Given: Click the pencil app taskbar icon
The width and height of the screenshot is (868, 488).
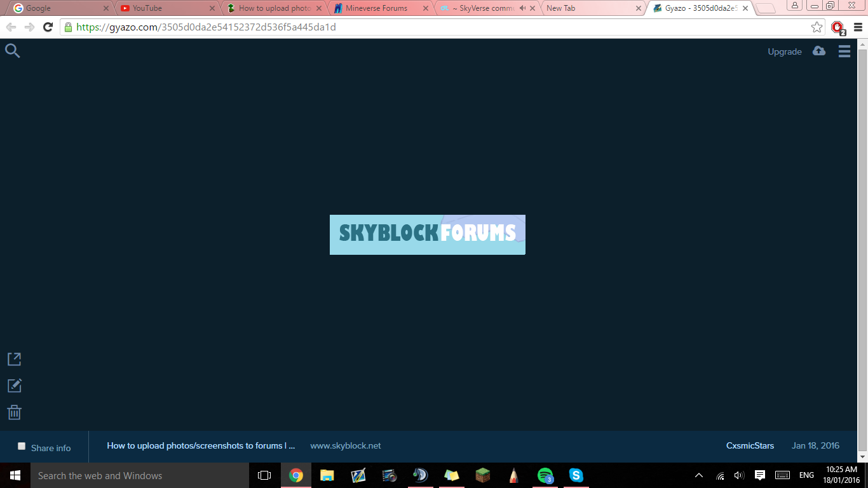Looking at the screenshot, I should [x=514, y=475].
